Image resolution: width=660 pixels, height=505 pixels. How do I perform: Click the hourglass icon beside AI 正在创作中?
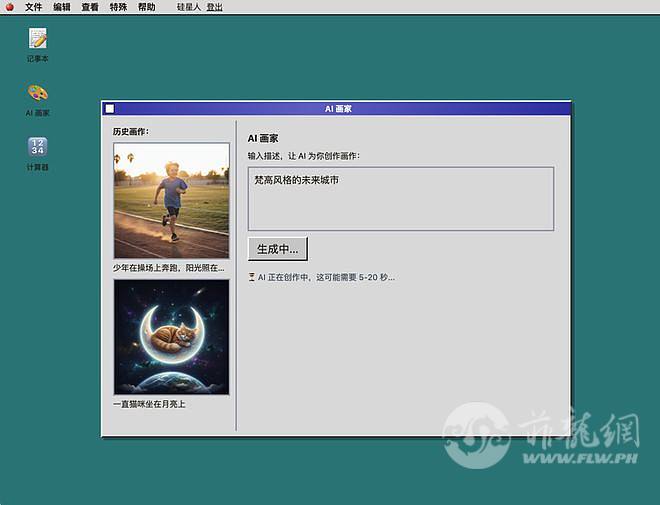(252, 277)
